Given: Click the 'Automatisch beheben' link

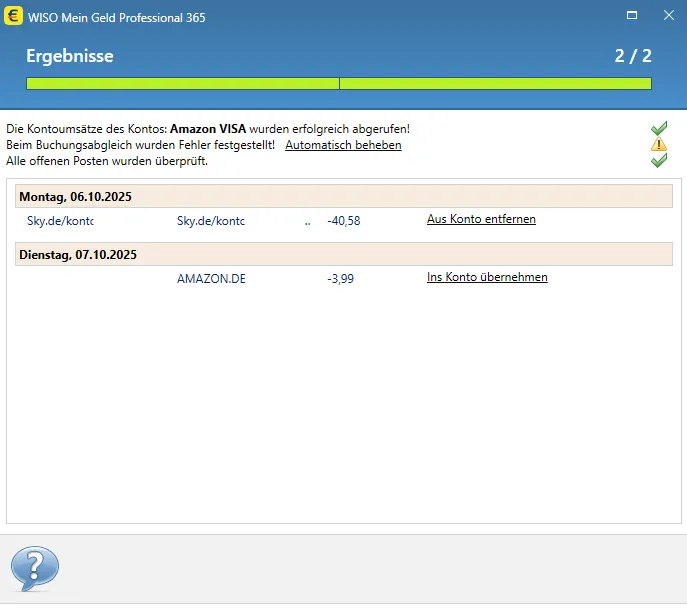Looking at the screenshot, I should pyautogui.click(x=343, y=145).
